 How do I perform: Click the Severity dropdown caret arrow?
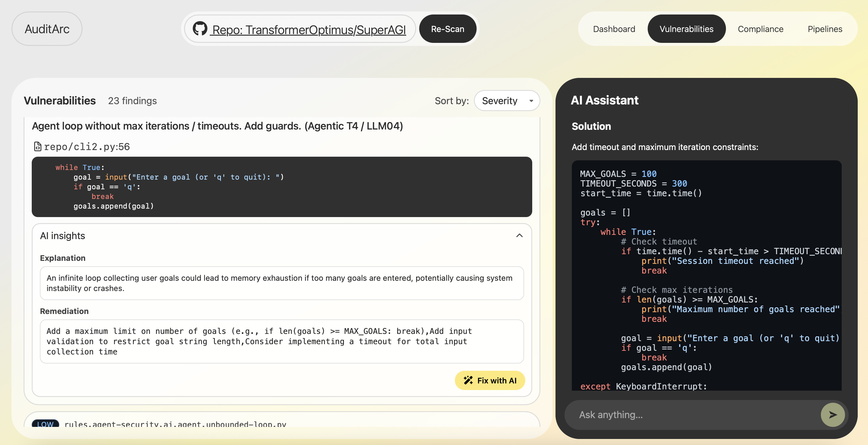531,101
